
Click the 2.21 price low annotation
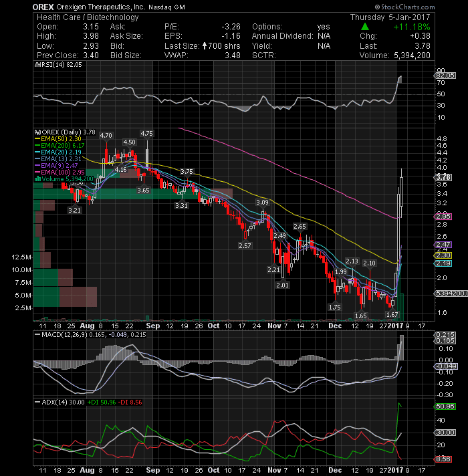tap(273, 270)
